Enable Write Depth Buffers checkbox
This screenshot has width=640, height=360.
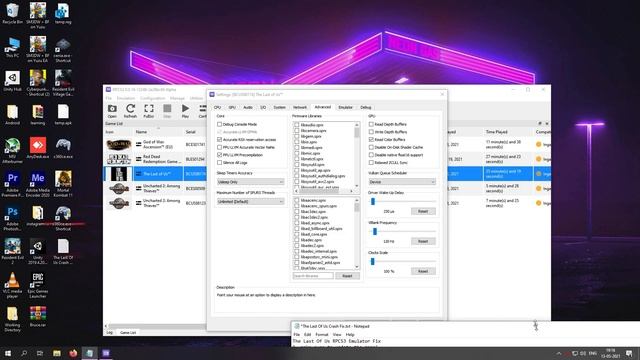371,132
